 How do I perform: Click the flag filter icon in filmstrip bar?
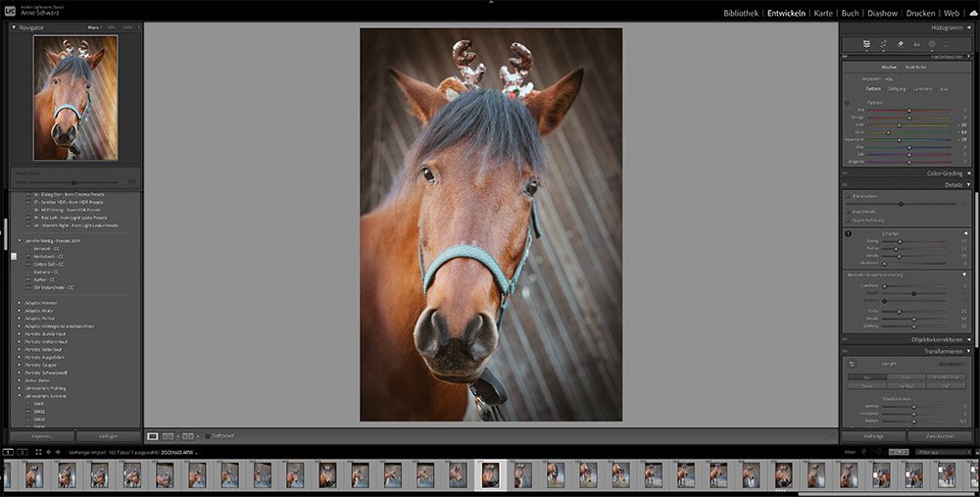864,452
